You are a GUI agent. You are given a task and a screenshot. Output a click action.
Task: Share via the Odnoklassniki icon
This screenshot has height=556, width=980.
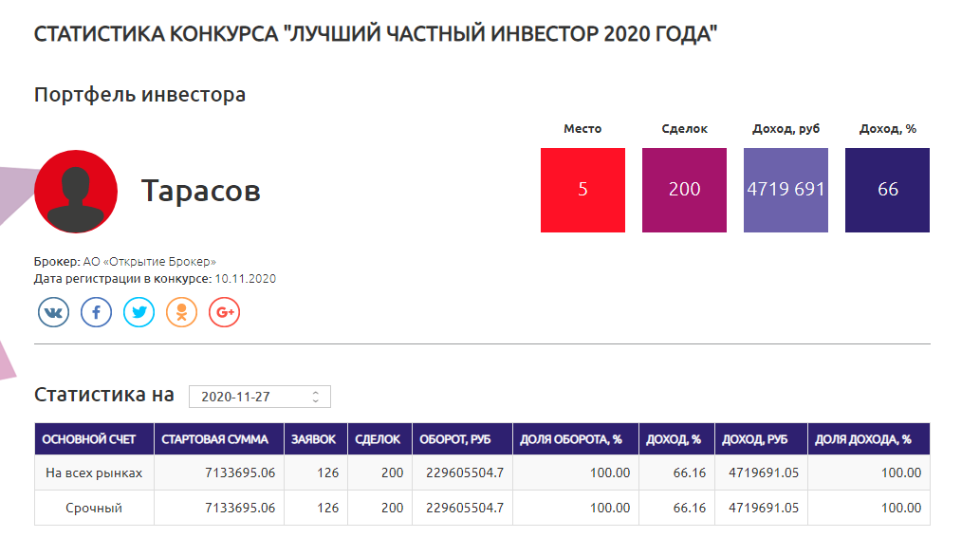point(181,312)
